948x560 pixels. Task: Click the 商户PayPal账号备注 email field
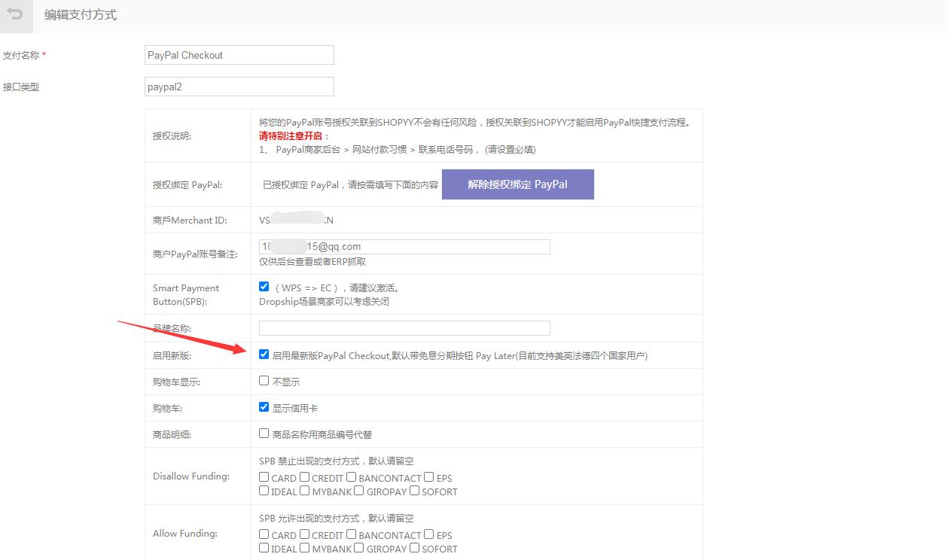tap(404, 246)
